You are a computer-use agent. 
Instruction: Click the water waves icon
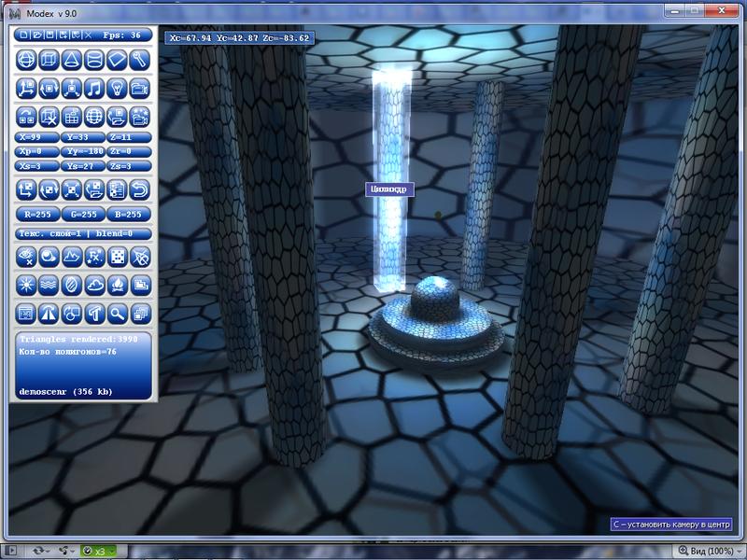[49, 284]
